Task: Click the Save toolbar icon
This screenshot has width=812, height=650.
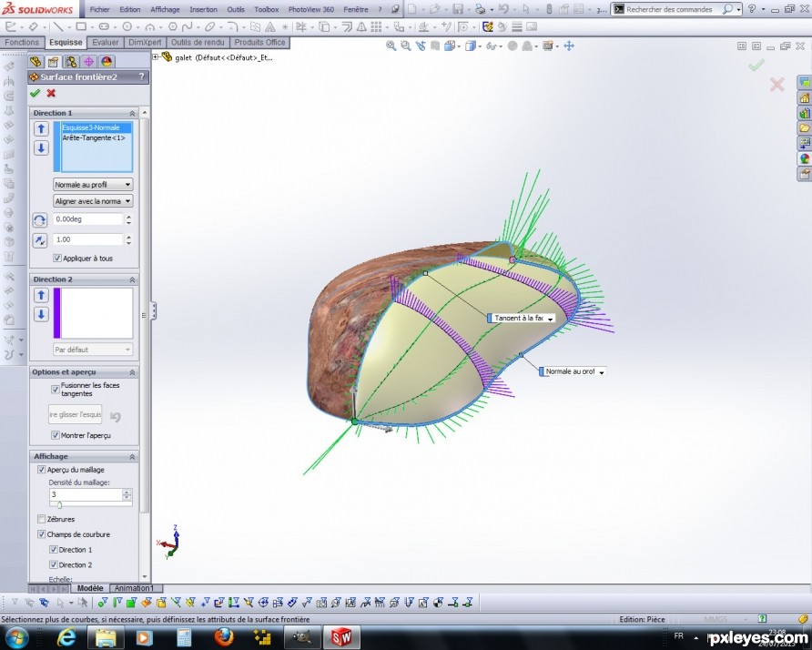Action: (458, 9)
